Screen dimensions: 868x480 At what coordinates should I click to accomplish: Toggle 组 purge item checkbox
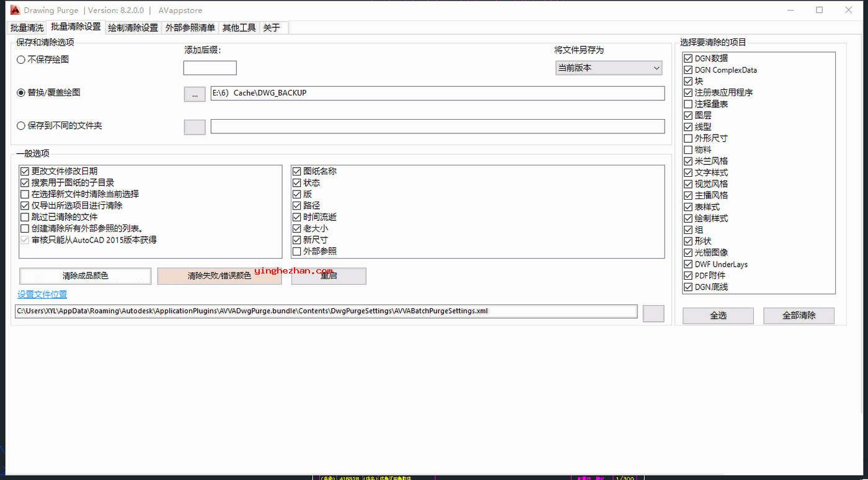pos(688,229)
